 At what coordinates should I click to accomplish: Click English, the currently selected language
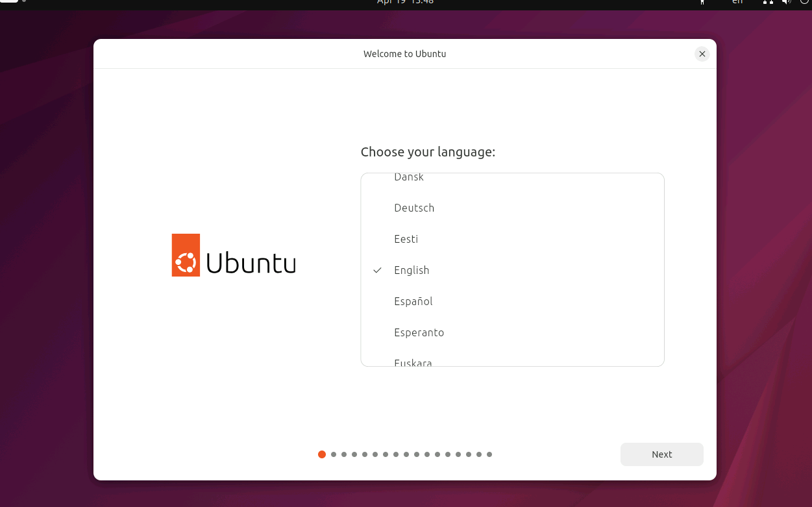pyautogui.click(x=412, y=270)
